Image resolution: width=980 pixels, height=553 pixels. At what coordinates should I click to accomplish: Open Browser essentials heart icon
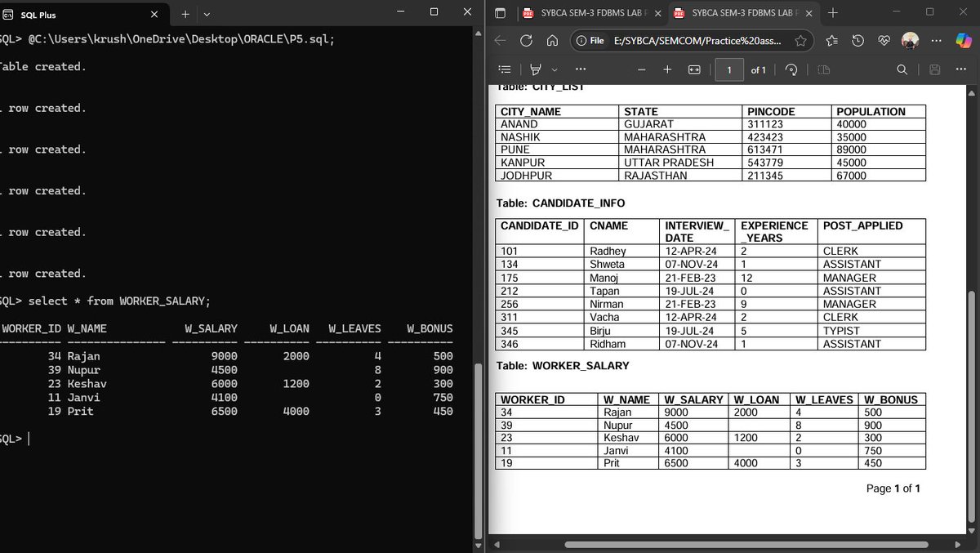(884, 41)
